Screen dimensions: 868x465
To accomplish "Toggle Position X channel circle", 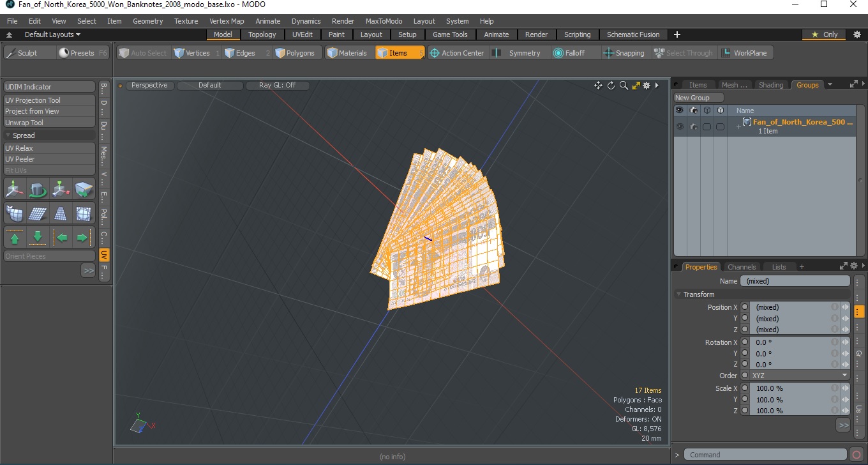I will (745, 307).
